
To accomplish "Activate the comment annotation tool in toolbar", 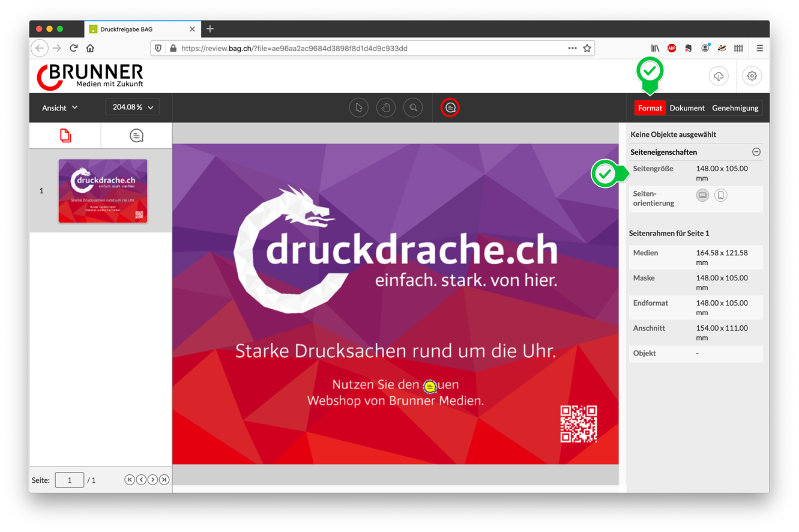I will click(450, 107).
